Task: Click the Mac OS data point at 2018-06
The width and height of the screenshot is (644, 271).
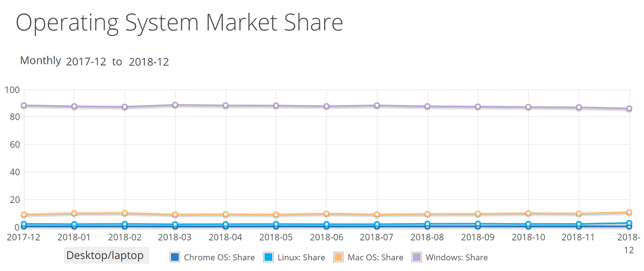Action: [x=326, y=214]
